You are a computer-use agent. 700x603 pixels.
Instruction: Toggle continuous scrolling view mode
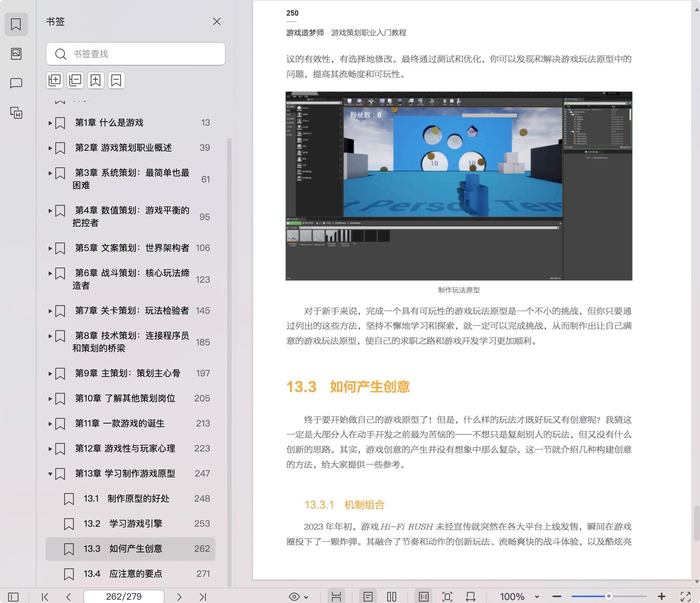point(336,597)
